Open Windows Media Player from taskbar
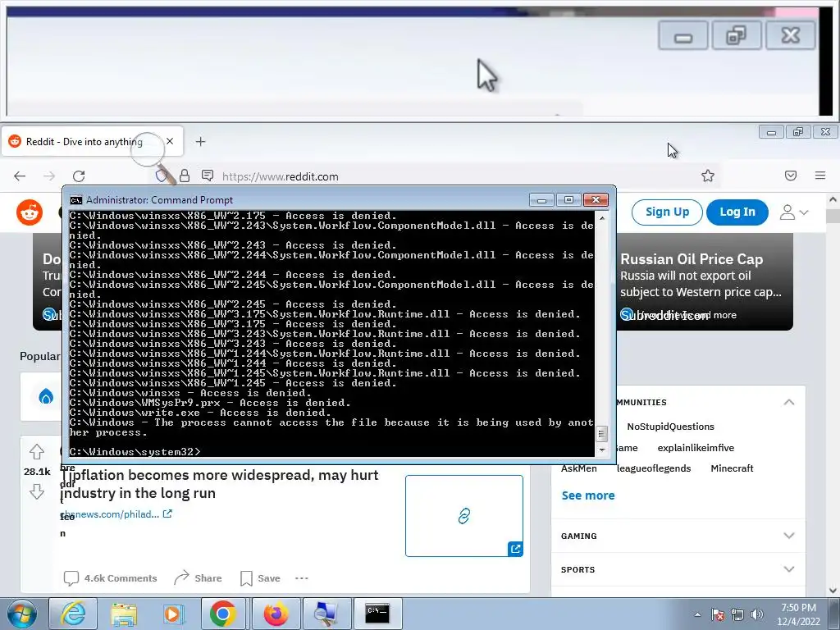This screenshot has height=630, width=840. coord(174,614)
